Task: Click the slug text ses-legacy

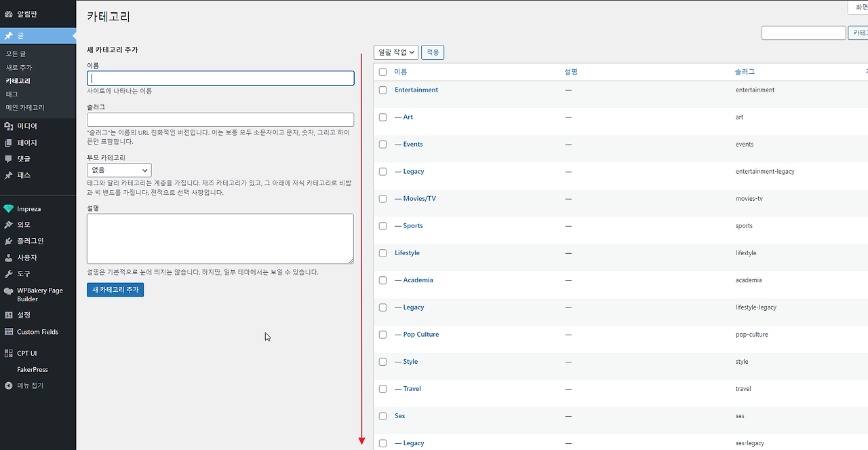Action: pyautogui.click(x=750, y=443)
